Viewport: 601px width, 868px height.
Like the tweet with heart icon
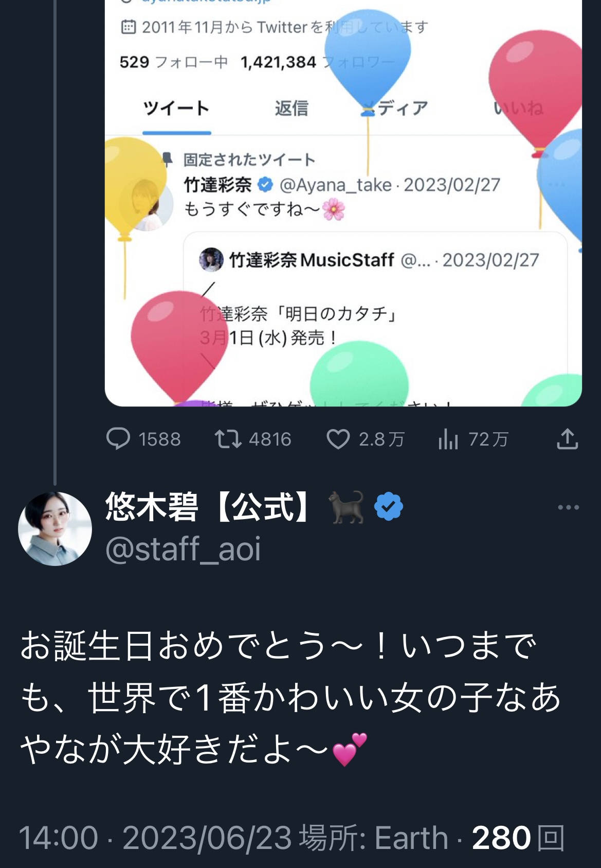tap(338, 439)
